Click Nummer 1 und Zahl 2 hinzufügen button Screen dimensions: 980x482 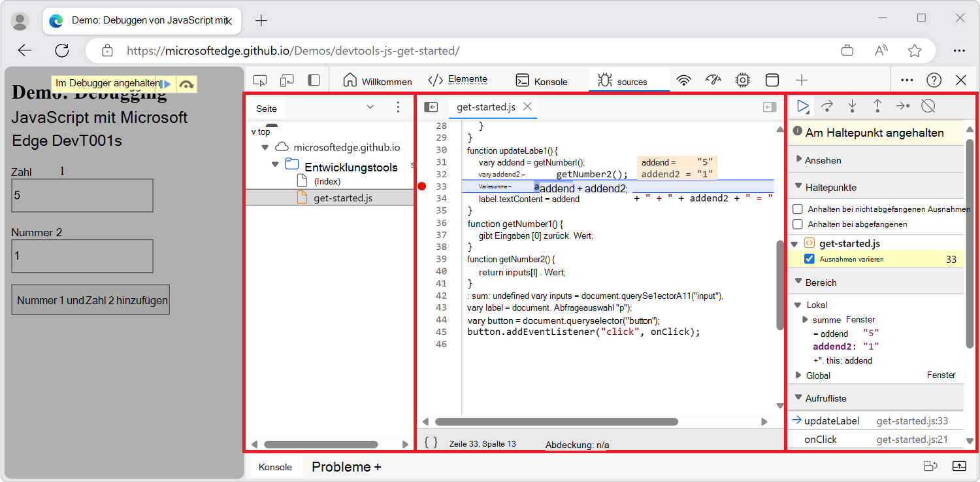click(x=90, y=300)
